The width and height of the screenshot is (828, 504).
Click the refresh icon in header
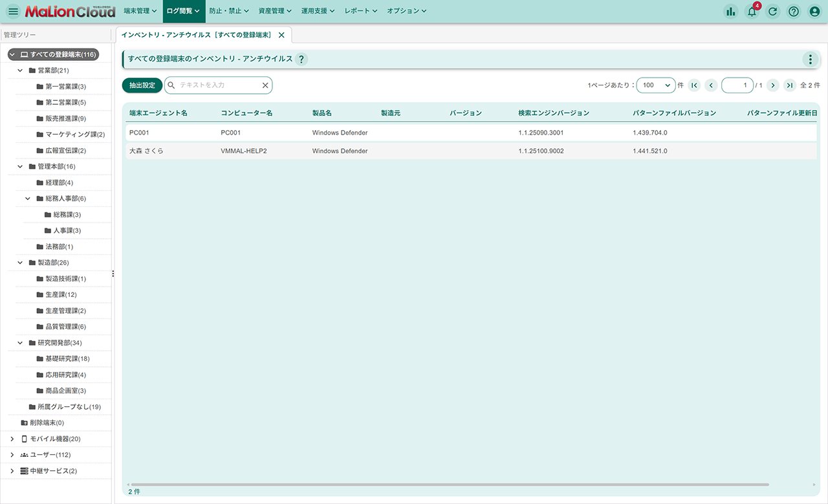tap(772, 11)
